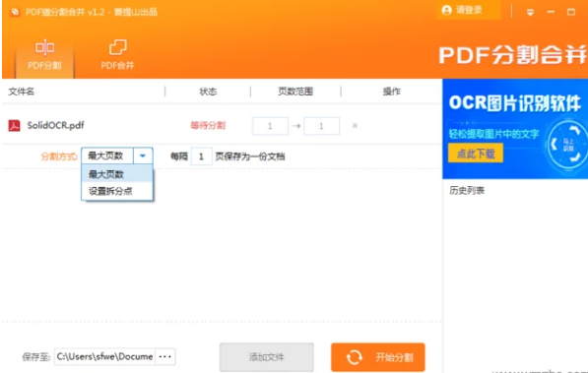Remove SolidOCR.pdf using the × icon
The width and height of the screenshot is (588, 373).
click(x=355, y=126)
